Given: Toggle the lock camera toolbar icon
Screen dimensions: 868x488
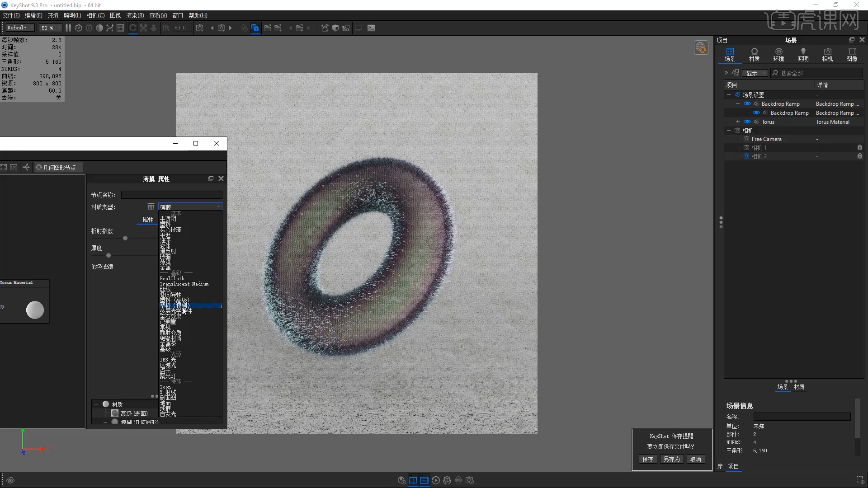Looking at the screenshot, I should tap(255, 28).
